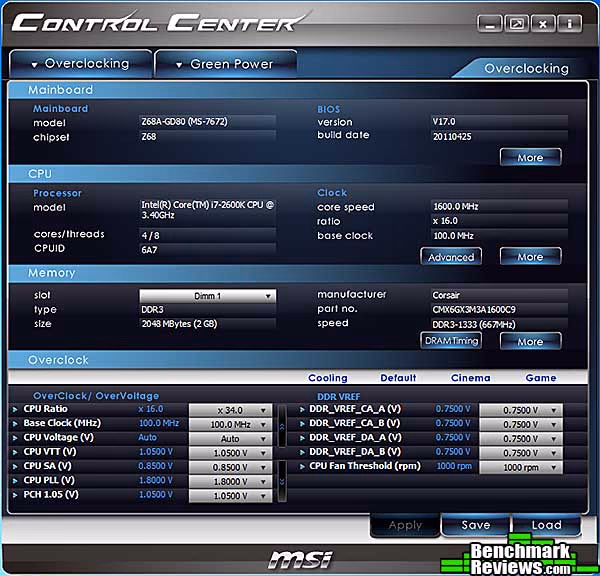Click arrow icon beside CPU Fan Threshold
Viewport: 600px width, 576px height.
click(302, 467)
